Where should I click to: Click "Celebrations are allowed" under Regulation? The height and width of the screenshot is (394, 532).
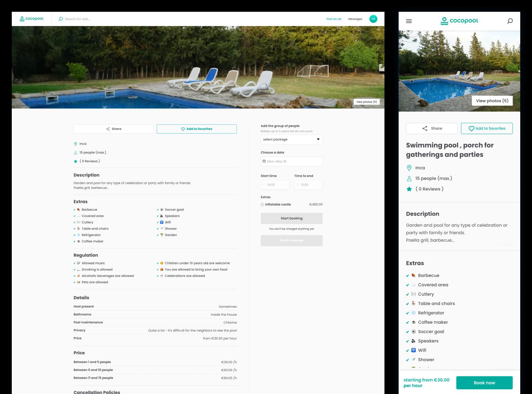(x=185, y=276)
